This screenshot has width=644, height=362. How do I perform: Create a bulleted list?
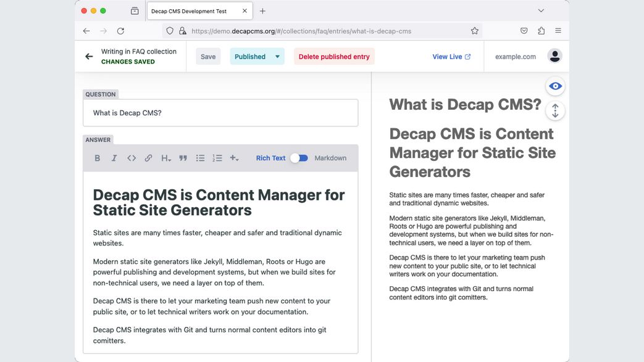coord(201,158)
